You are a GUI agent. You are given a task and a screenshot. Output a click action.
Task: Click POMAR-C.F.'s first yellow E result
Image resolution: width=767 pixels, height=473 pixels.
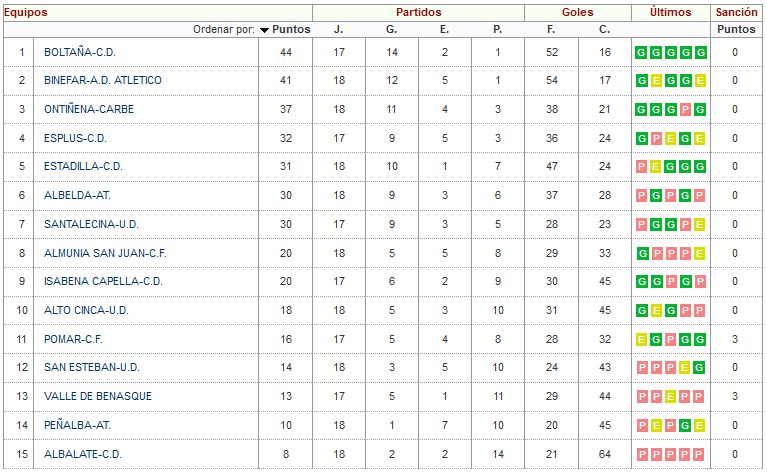tap(641, 339)
